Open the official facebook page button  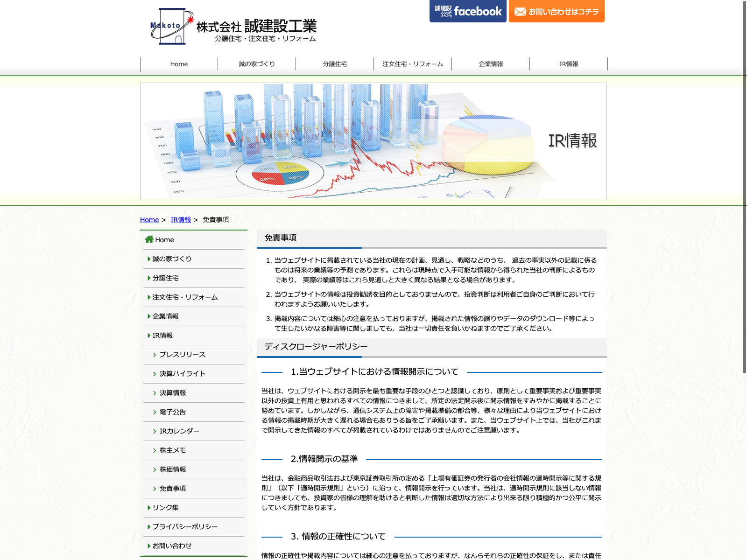(x=468, y=11)
